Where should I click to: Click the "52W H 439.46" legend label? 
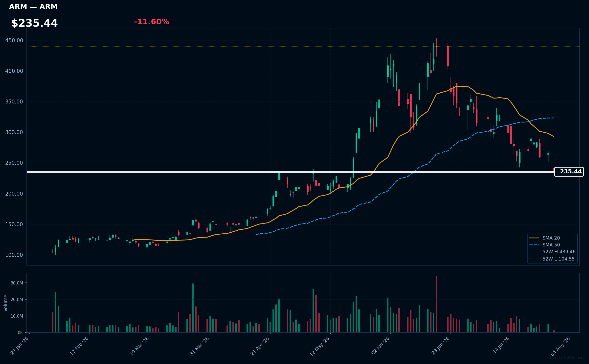click(x=559, y=252)
